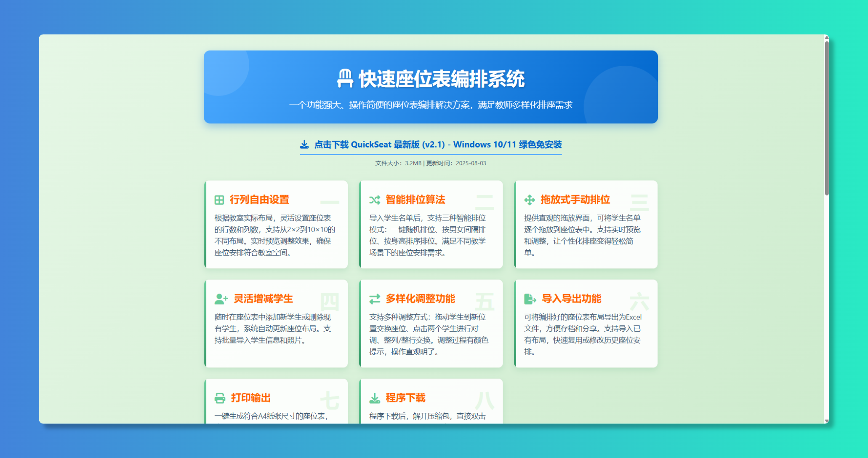Click the page's vertical scrollbar thumb

[x=826, y=118]
